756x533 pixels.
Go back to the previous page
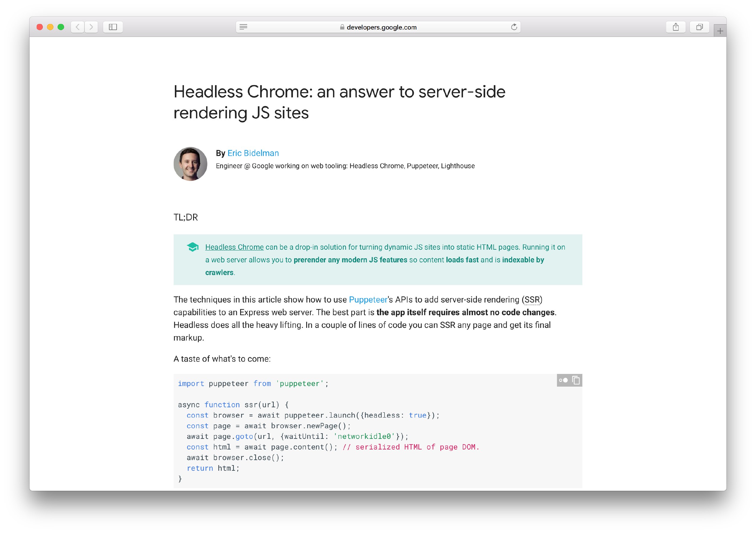pos(77,27)
